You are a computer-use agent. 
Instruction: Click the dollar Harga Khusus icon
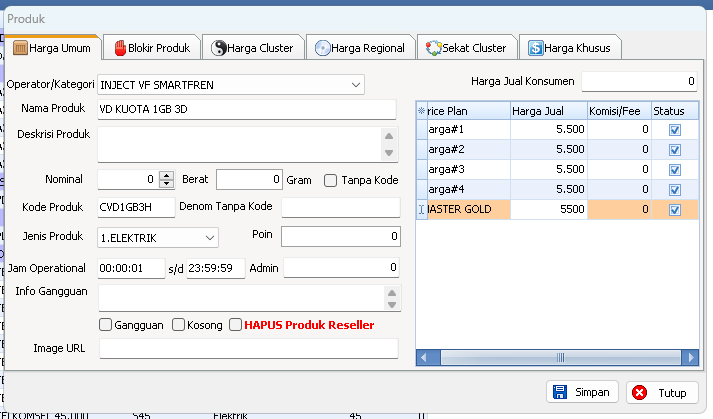[x=535, y=48]
